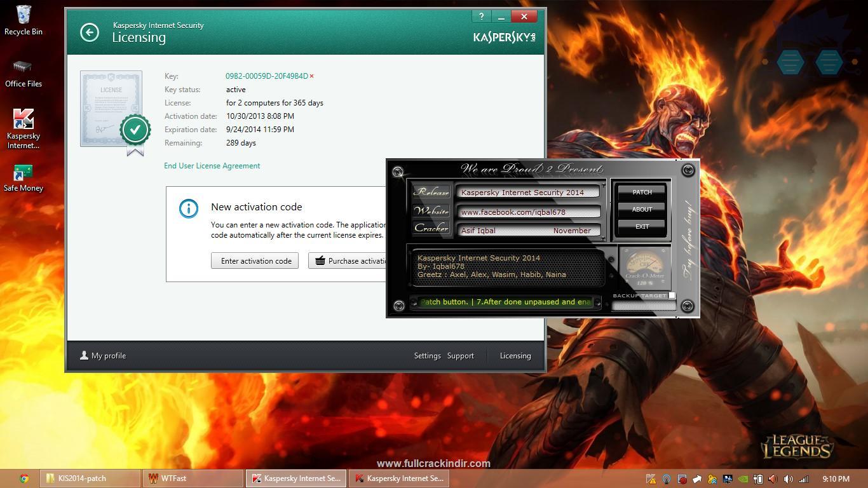
Task: Open the End User License Agreement link
Action: point(212,166)
